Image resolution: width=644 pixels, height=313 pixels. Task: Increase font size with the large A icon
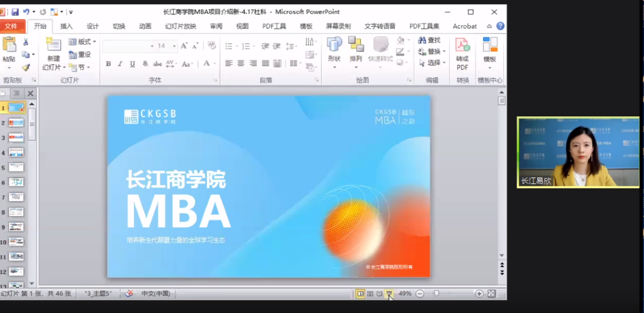point(184,46)
